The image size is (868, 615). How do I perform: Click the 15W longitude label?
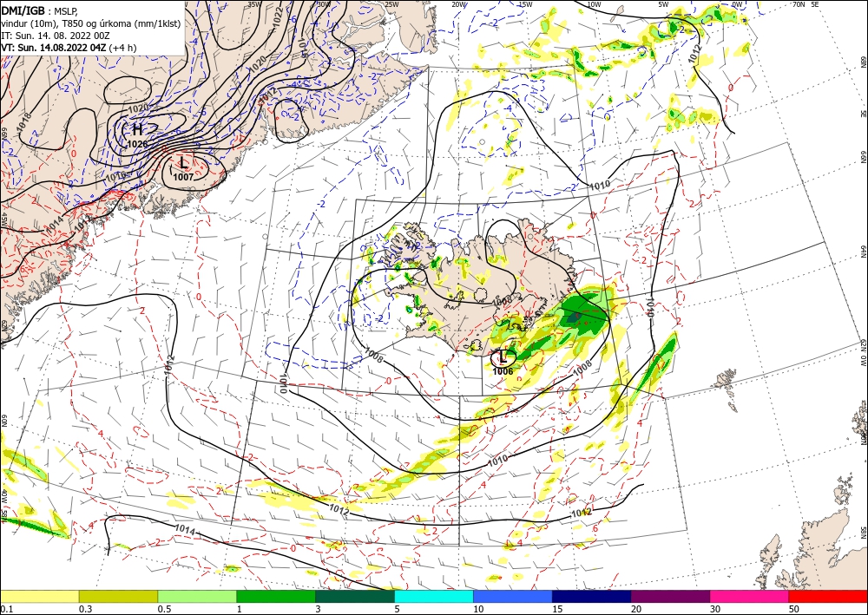pyautogui.click(x=525, y=3)
